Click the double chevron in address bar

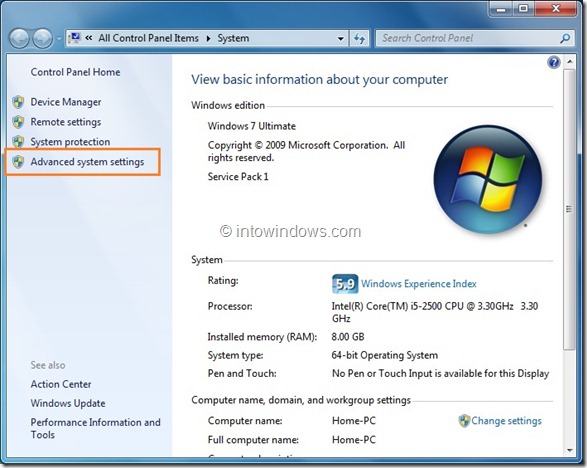[x=89, y=38]
